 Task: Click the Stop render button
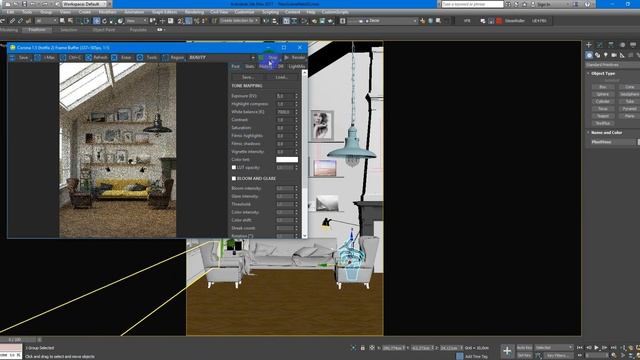pyautogui.click(x=269, y=58)
